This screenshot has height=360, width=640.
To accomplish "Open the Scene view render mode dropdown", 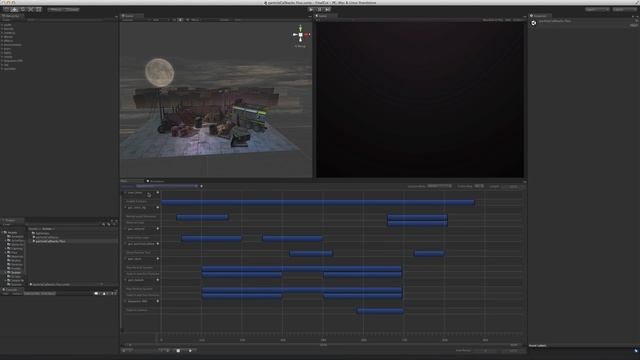I will tap(160, 20).
